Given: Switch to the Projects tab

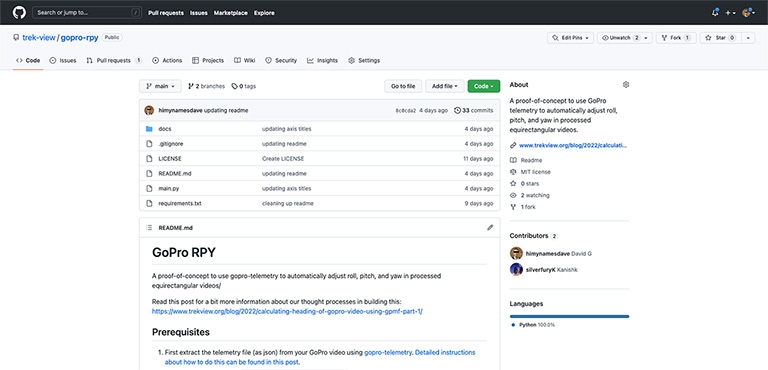Looking at the screenshot, I should coord(208,61).
